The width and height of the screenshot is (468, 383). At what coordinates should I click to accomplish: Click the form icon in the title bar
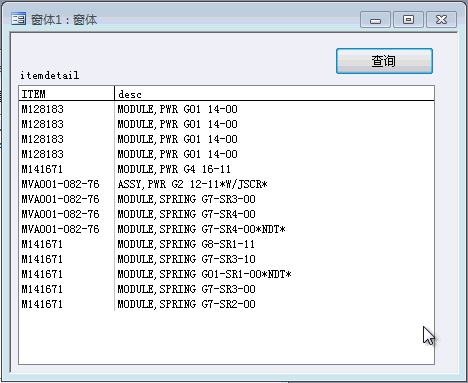pyautogui.click(x=18, y=19)
